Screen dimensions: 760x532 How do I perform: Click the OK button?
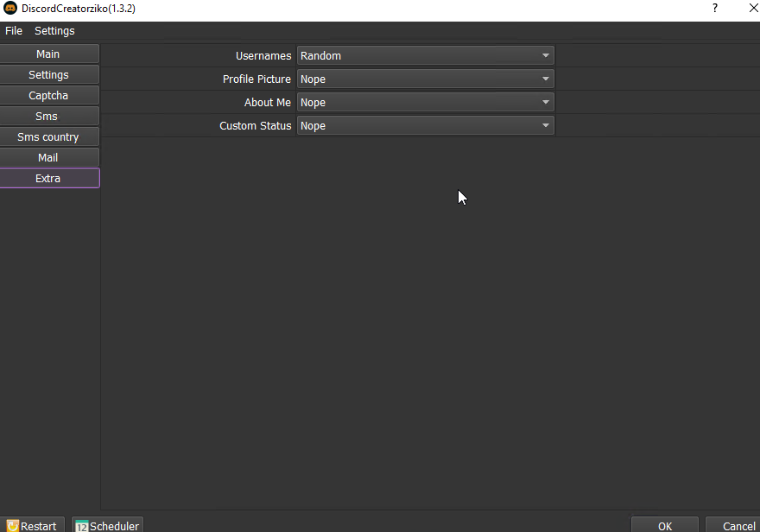pyautogui.click(x=664, y=526)
